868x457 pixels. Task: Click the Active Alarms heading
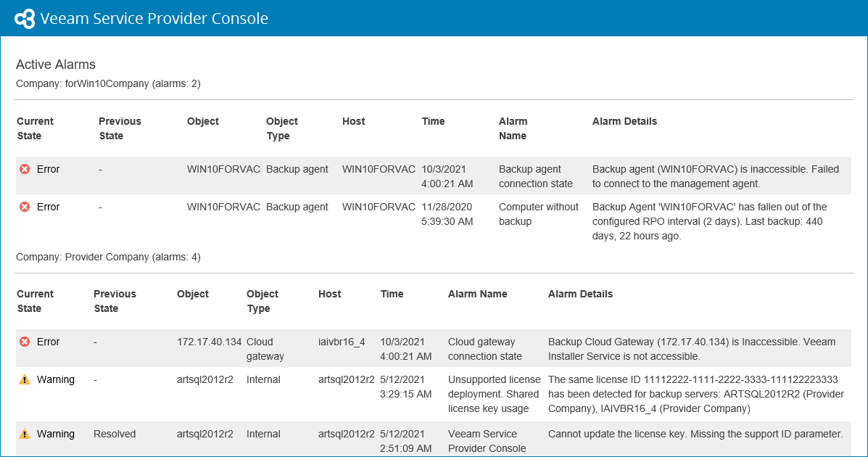pyautogui.click(x=56, y=65)
